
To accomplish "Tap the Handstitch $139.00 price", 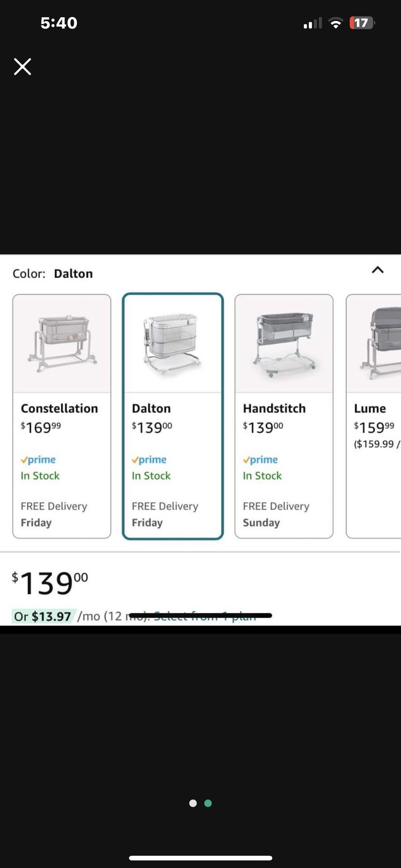I will click(263, 427).
